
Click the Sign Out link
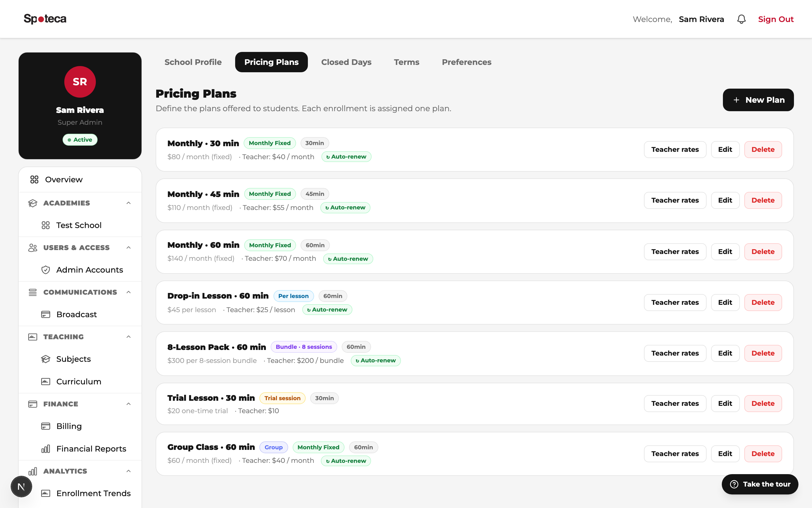click(x=775, y=19)
